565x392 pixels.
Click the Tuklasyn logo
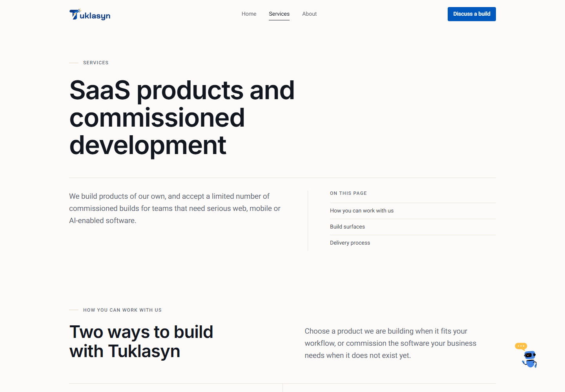90,15
